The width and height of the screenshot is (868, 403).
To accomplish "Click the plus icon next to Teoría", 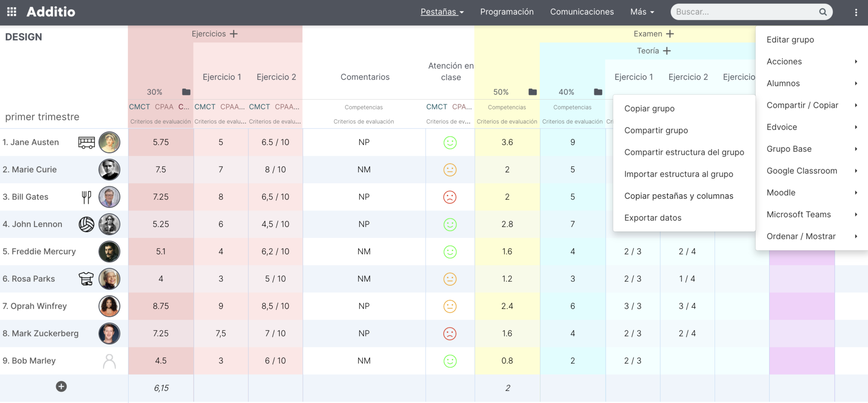I will click(667, 50).
